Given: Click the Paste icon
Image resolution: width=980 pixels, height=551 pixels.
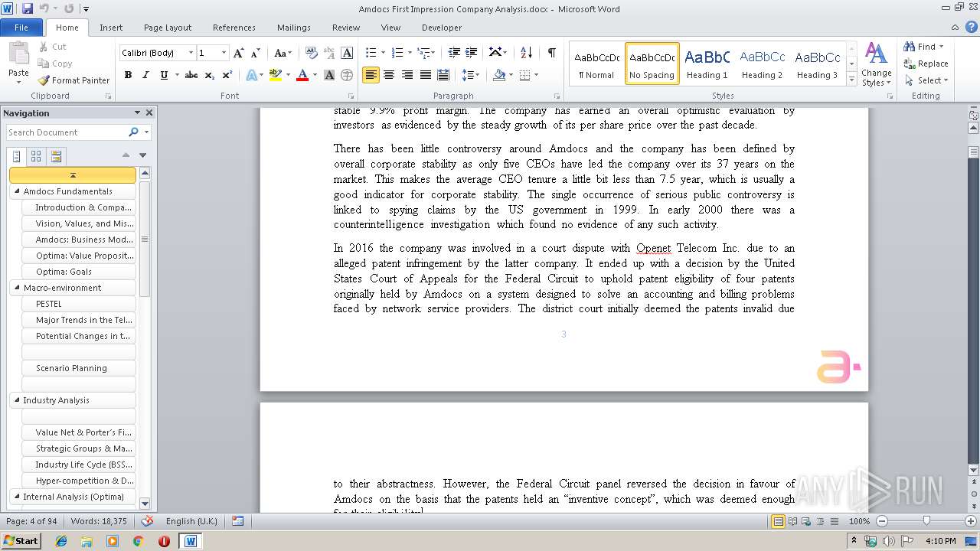Looking at the screenshot, I should [x=18, y=54].
